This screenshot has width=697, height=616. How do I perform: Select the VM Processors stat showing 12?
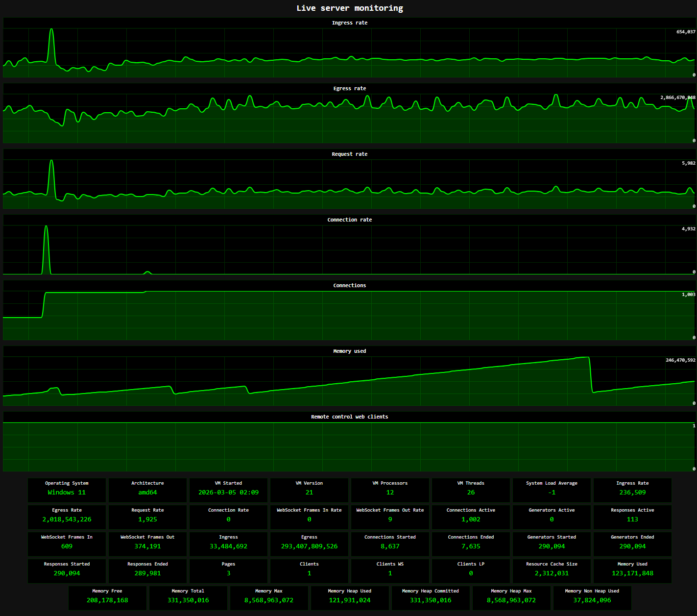(x=390, y=490)
